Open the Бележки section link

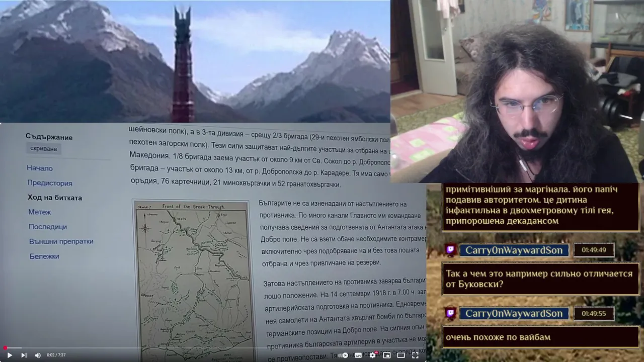(44, 256)
